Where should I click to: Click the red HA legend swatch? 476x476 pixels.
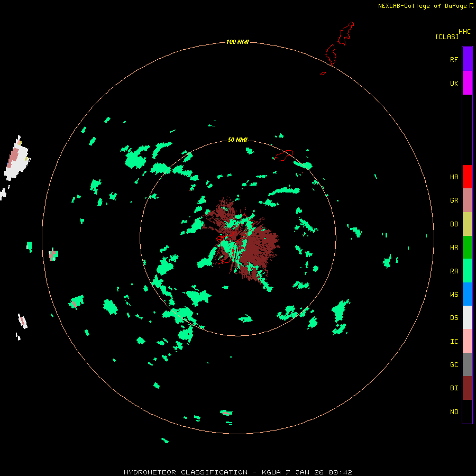pyautogui.click(x=467, y=177)
